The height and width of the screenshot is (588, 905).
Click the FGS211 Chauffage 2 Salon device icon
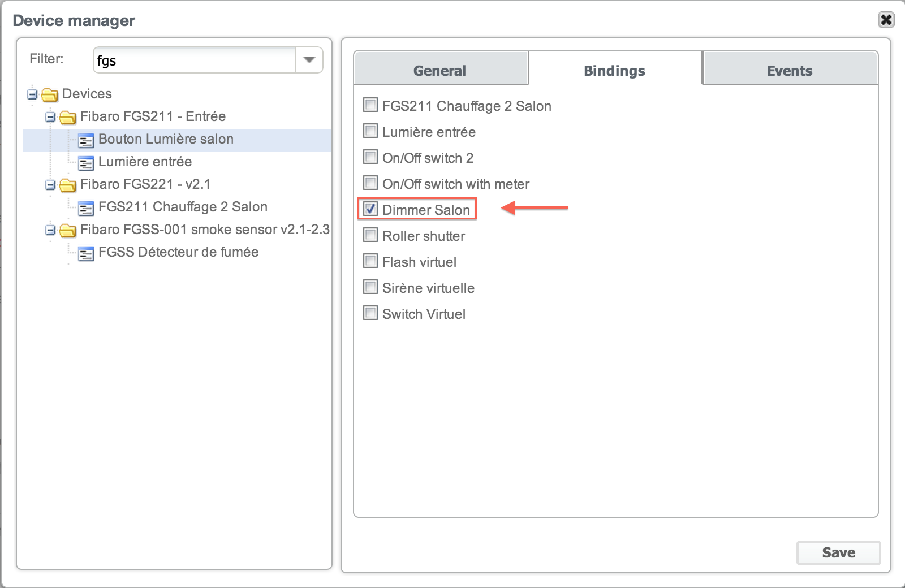(x=86, y=208)
